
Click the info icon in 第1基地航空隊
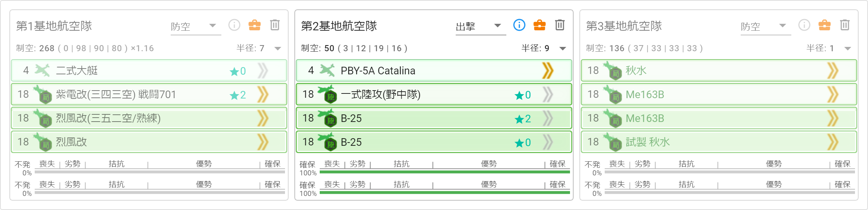(234, 25)
